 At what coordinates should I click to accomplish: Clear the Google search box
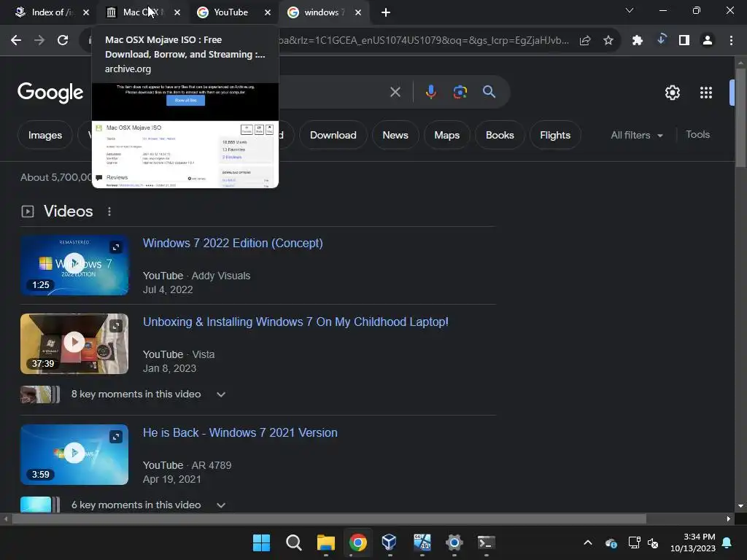pos(395,92)
